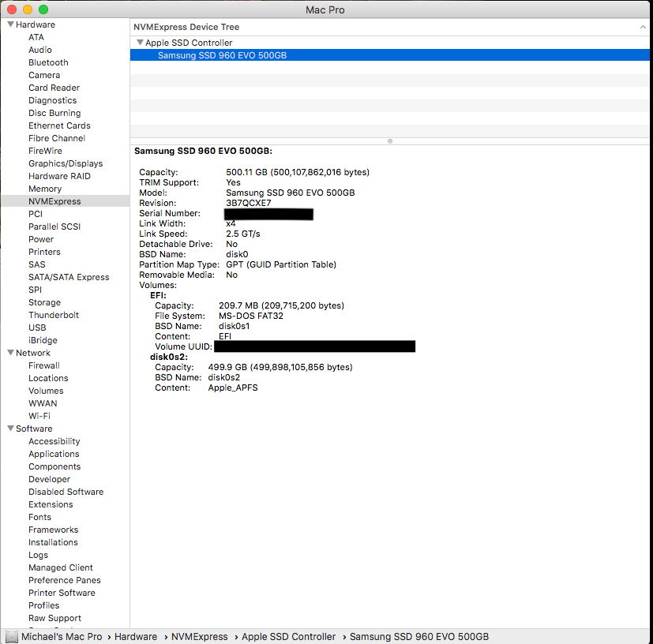
Task: Click Michael's Mac Pro in path bar
Action: tap(62, 637)
